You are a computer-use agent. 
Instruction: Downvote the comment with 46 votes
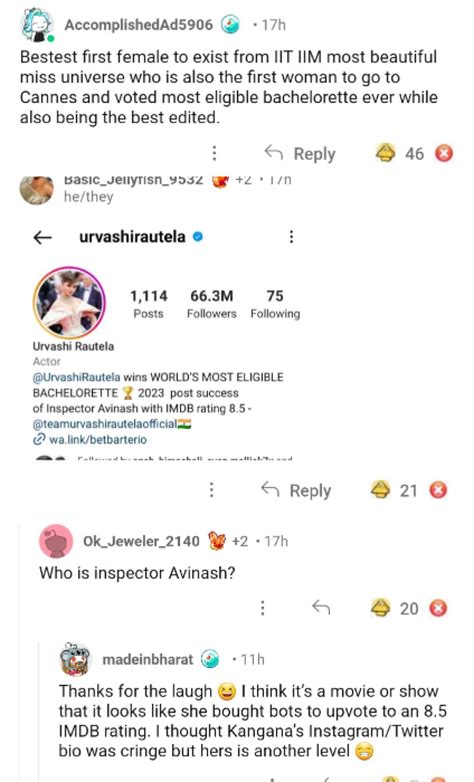(444, 154)
